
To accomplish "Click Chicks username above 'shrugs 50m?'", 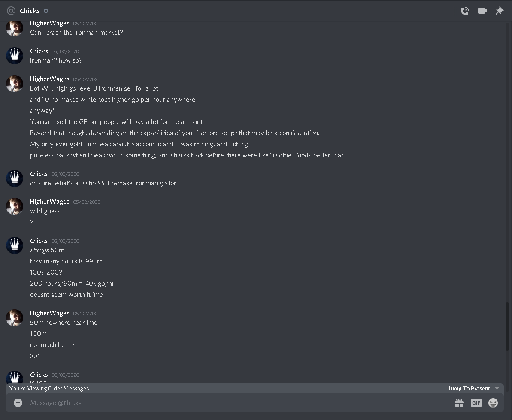I will point(39,241).
